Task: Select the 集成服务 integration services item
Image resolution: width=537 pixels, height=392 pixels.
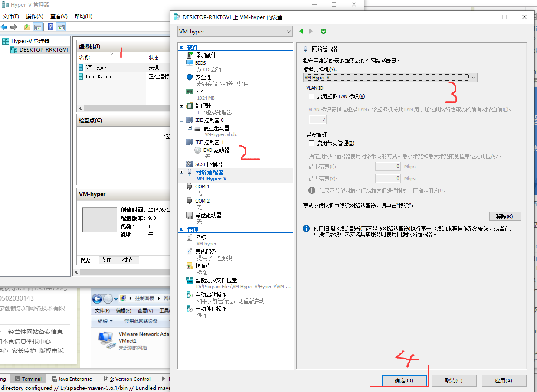Action: coord(206,252)
